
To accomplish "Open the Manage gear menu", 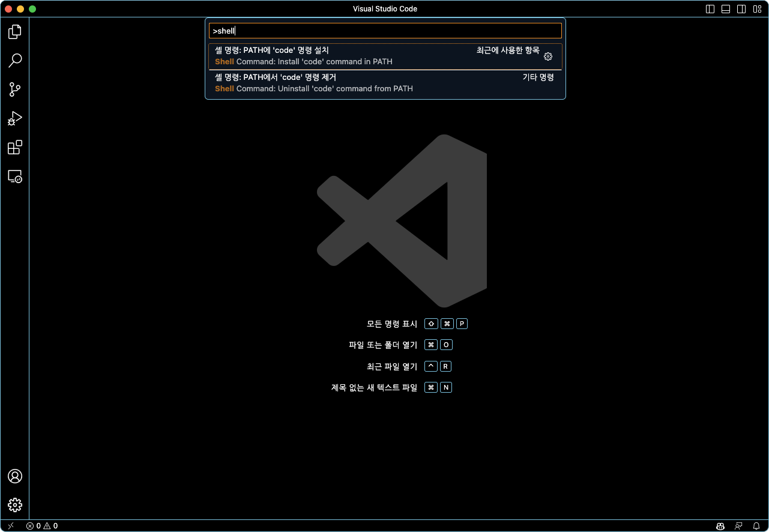I will [x=15, y=505].
